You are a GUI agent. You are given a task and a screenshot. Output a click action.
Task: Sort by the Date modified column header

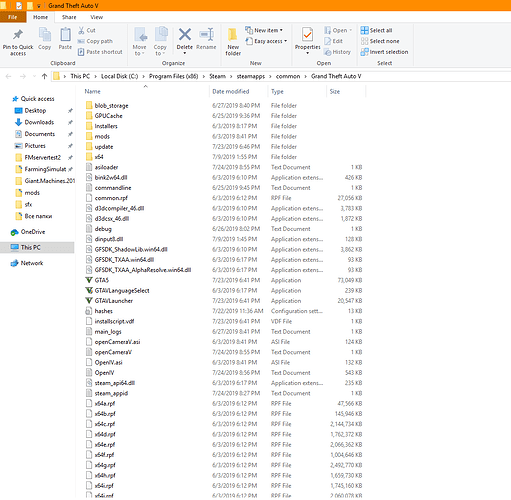tap(231, 91)
